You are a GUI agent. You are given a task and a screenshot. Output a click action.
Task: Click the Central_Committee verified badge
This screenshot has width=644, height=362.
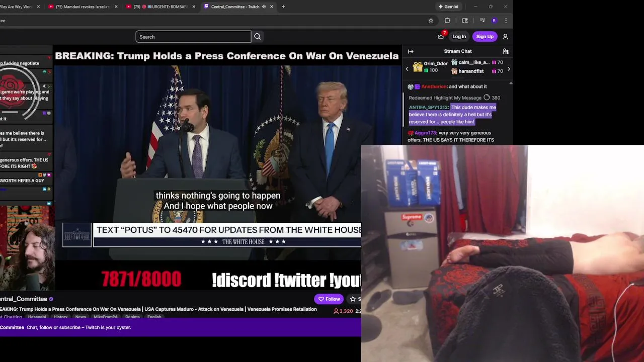[x=51, y=299]
